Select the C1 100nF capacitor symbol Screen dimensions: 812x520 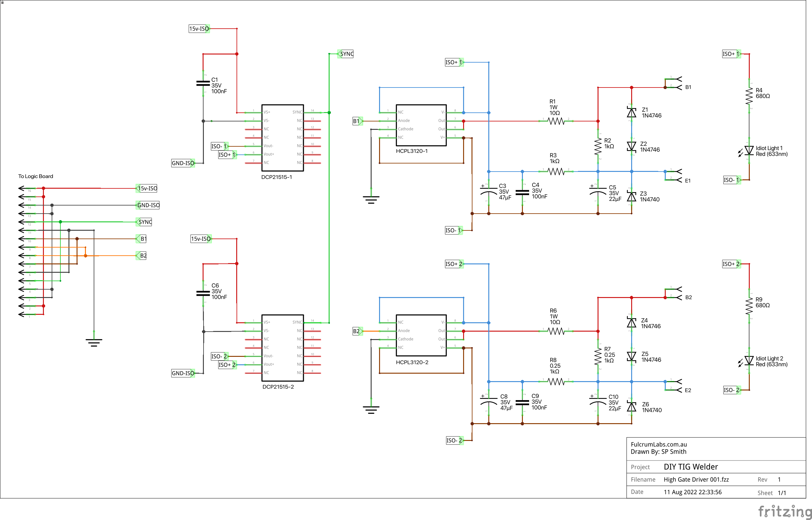click(x=203, y=83)
